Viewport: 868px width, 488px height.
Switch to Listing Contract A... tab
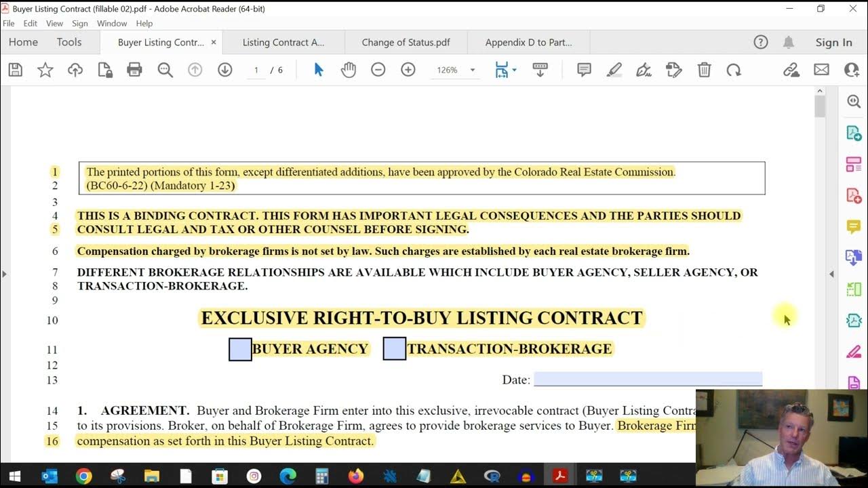[283, 42]
